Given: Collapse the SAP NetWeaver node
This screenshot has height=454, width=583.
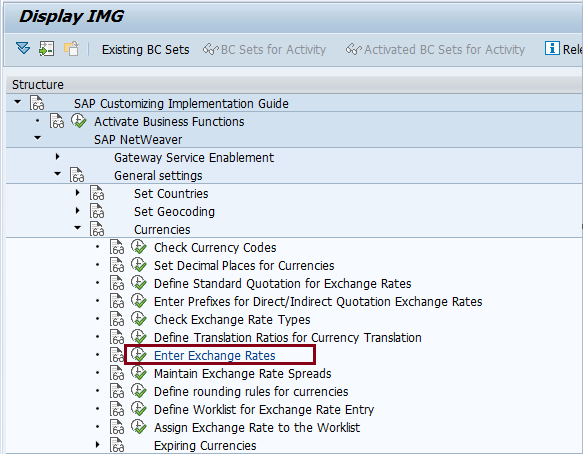Looking at the screenshot, I should point(38,138).
